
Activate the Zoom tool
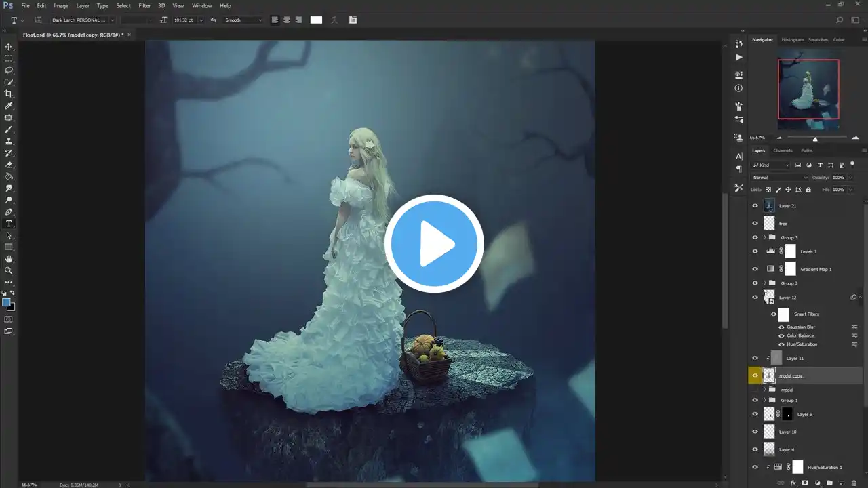click(x=9, y=270)
